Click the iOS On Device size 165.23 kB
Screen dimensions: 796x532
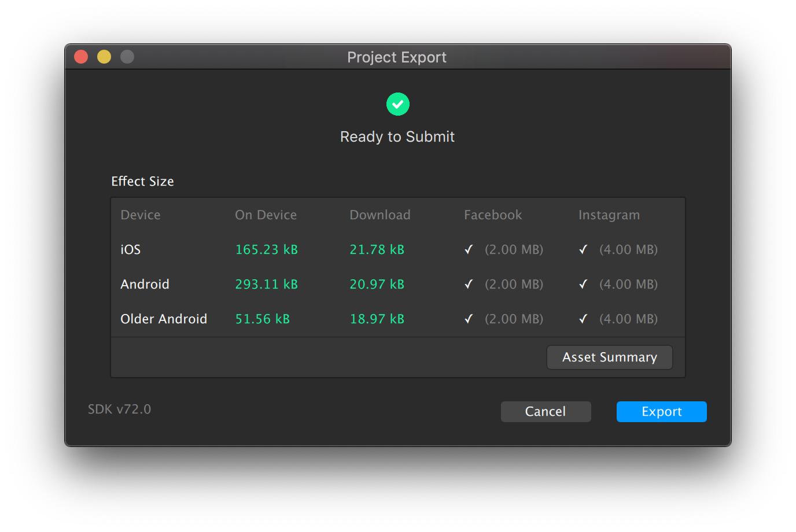pos(266,249)
